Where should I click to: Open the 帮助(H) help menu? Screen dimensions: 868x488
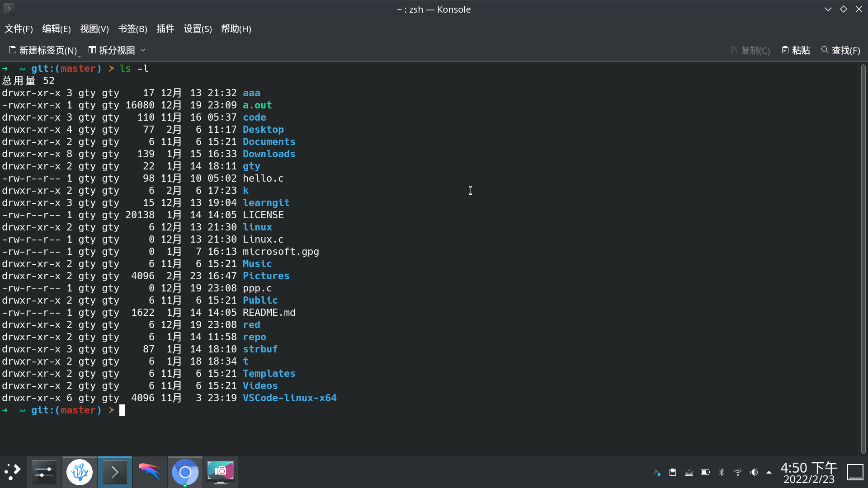click(x=236, y=29)
